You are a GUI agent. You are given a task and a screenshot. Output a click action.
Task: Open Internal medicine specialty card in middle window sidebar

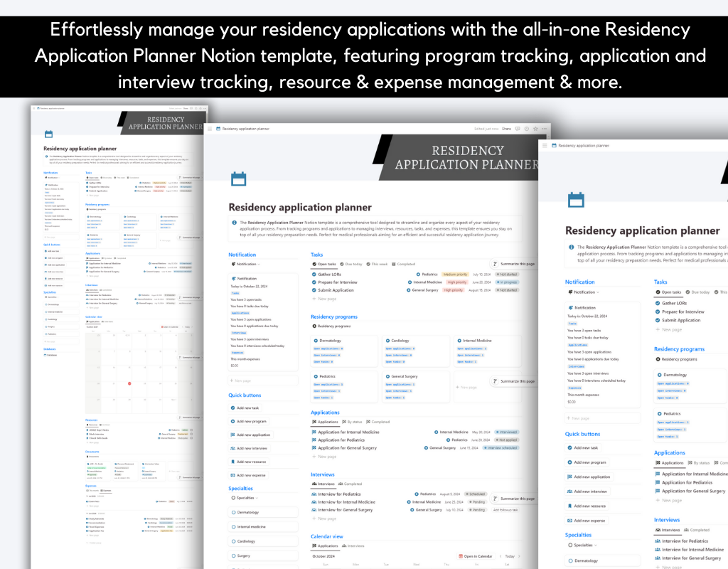pos(263,527)
